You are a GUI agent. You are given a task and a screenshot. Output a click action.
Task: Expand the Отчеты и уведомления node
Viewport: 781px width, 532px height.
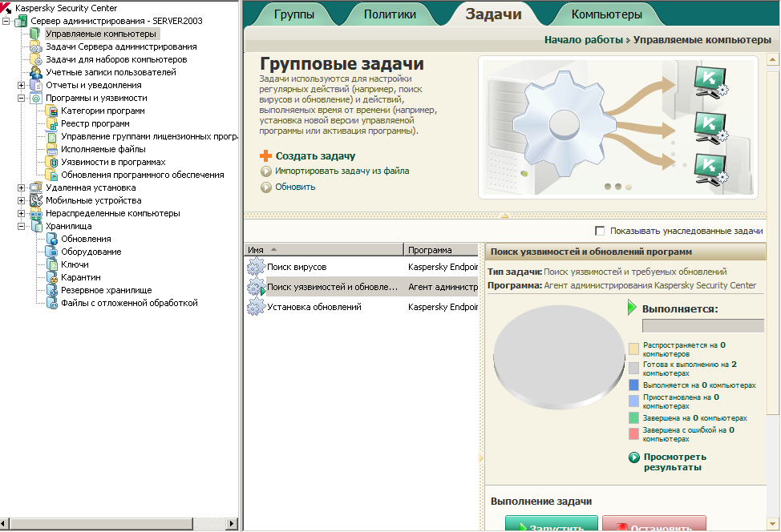tap(21, 85)
